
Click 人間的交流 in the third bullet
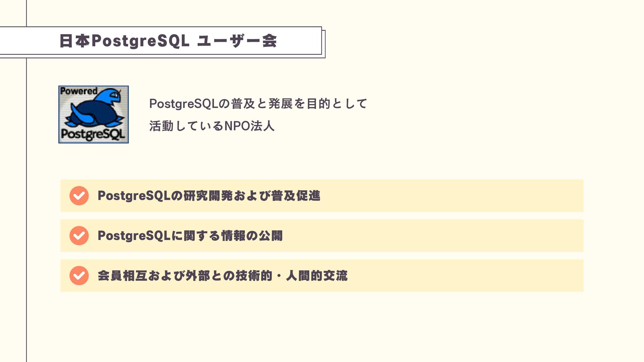click(316, 276)
